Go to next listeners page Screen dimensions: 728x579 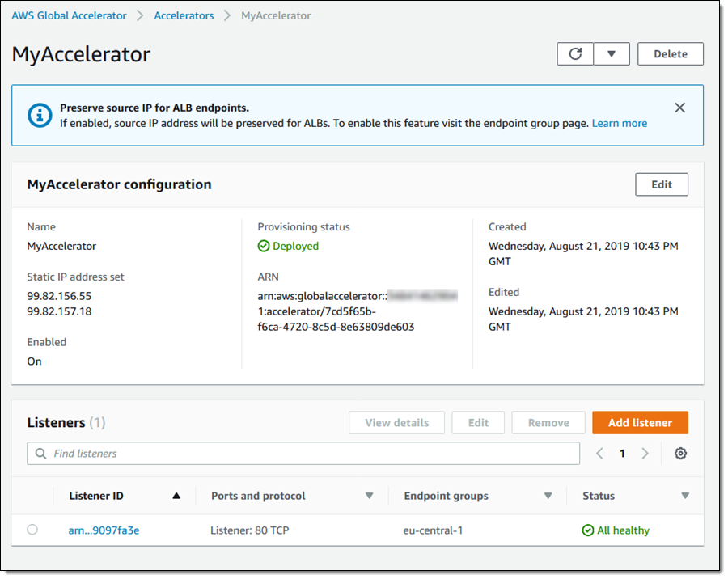(645, 453)
